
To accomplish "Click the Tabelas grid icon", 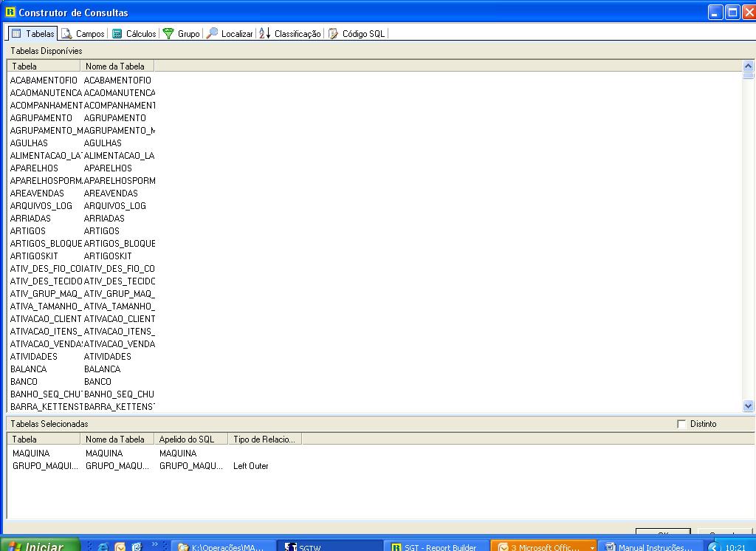I will 16,34.
